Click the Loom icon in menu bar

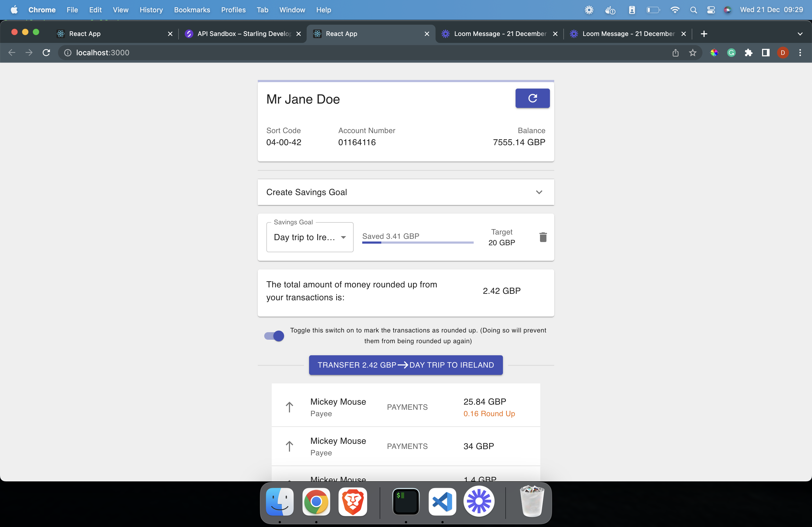tap(589, 10)
